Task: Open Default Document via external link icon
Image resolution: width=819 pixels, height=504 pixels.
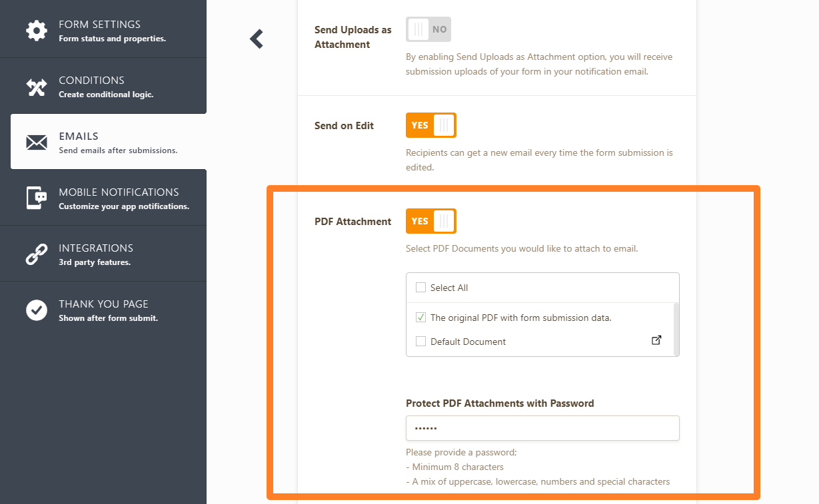Action: (656, 340)
